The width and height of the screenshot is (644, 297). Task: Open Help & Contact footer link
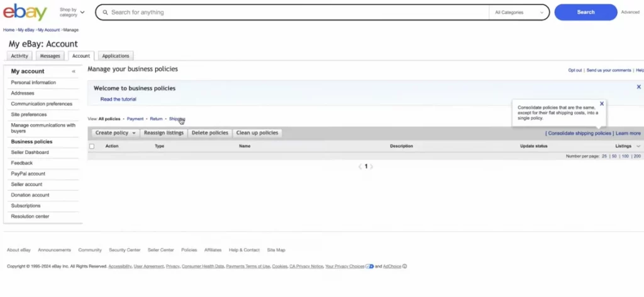tap(245, 250)
